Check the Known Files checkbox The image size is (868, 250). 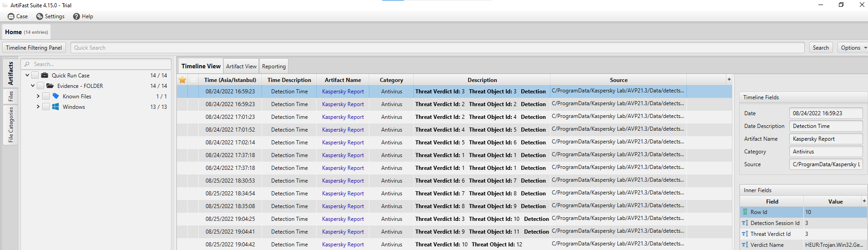pyautogui.click(x=46, y=96)
